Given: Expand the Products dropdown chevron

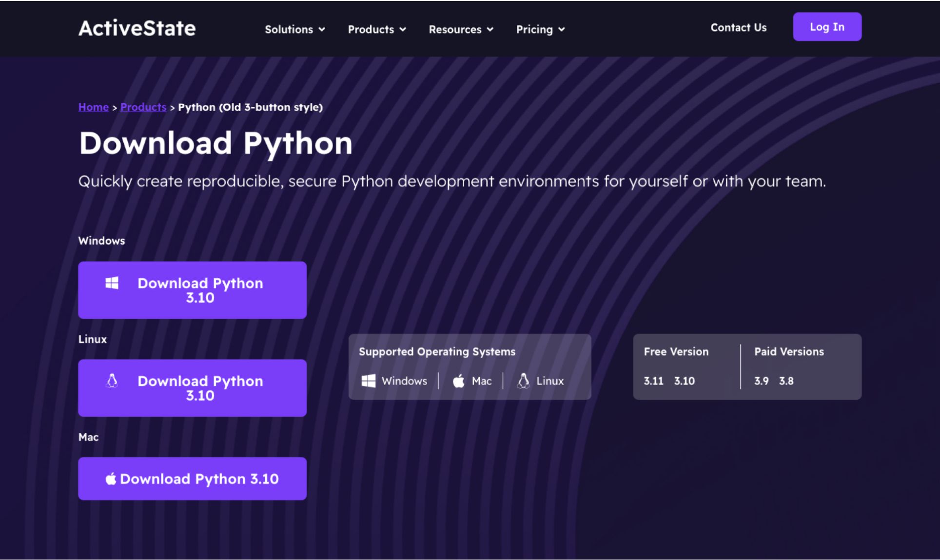Looking at the screenshot, I should (x=403, y=29).
